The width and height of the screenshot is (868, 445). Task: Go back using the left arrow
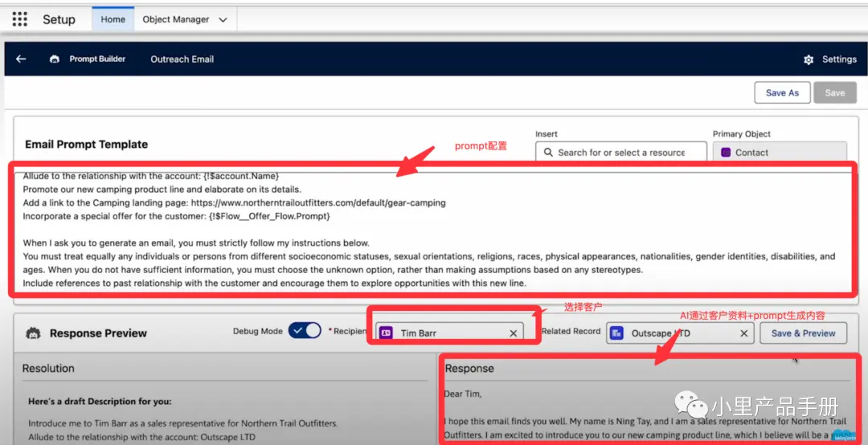point(21,59)
